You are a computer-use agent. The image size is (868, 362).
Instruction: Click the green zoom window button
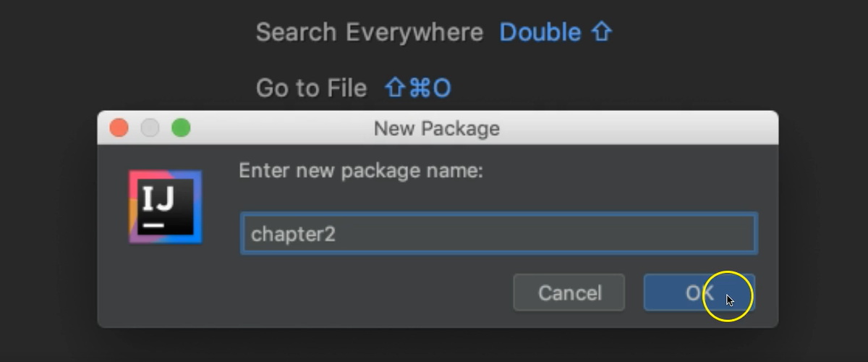[181, 128]
